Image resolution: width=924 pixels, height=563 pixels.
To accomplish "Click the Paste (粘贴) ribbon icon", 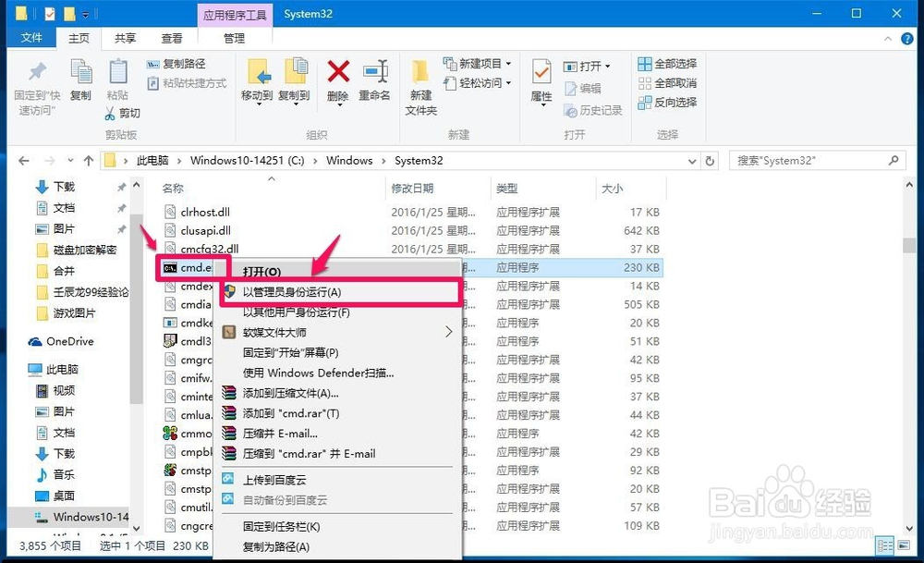I will click(118, 73).
